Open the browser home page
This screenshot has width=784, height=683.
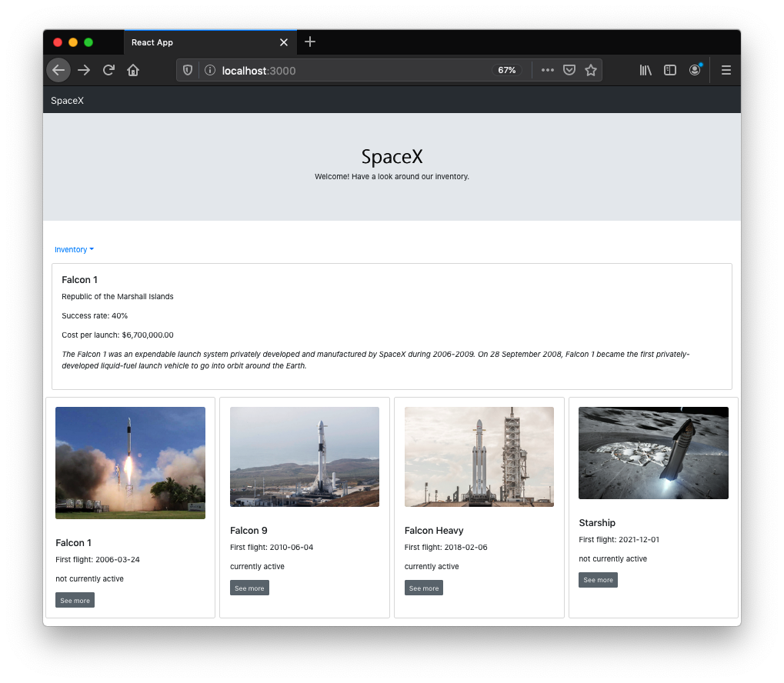pyautogui.click(x=133, y=70)
